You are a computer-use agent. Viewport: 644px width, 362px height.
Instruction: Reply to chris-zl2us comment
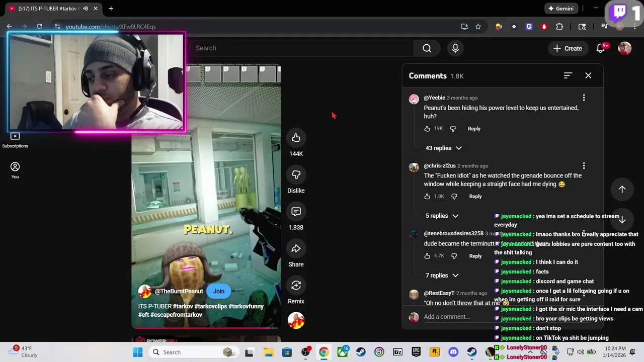coord(475,197)
